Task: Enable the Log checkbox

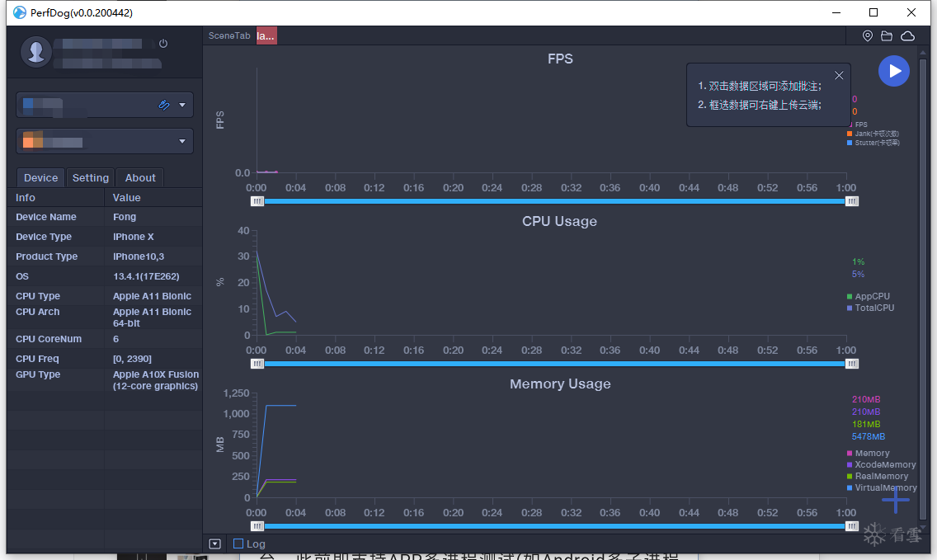Action: (238, 544)
